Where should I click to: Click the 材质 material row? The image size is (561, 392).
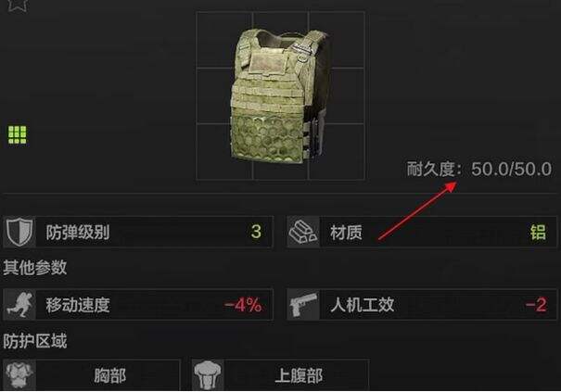(422, 232)
